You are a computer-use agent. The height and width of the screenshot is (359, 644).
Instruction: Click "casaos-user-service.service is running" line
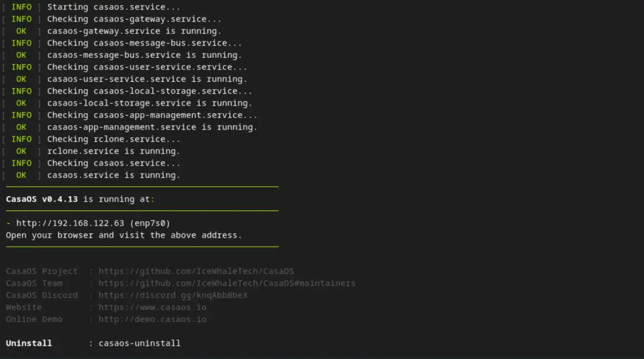click(147, 79)
